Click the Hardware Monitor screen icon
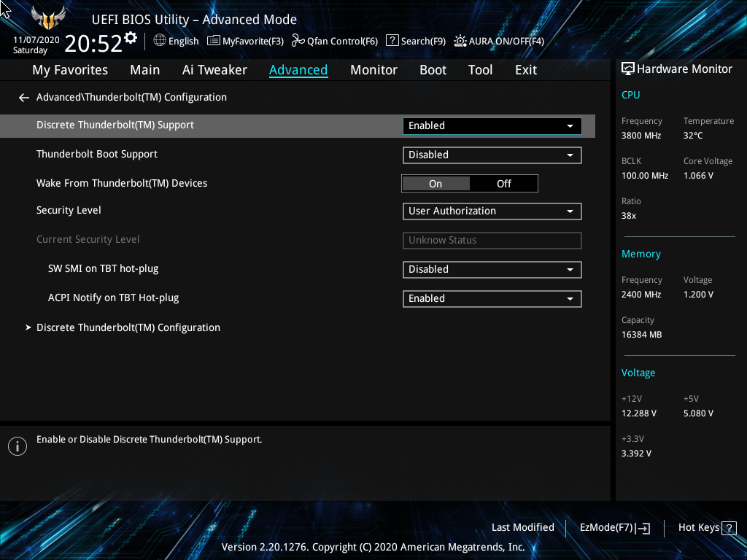747x560 pixels. point(628,69)
